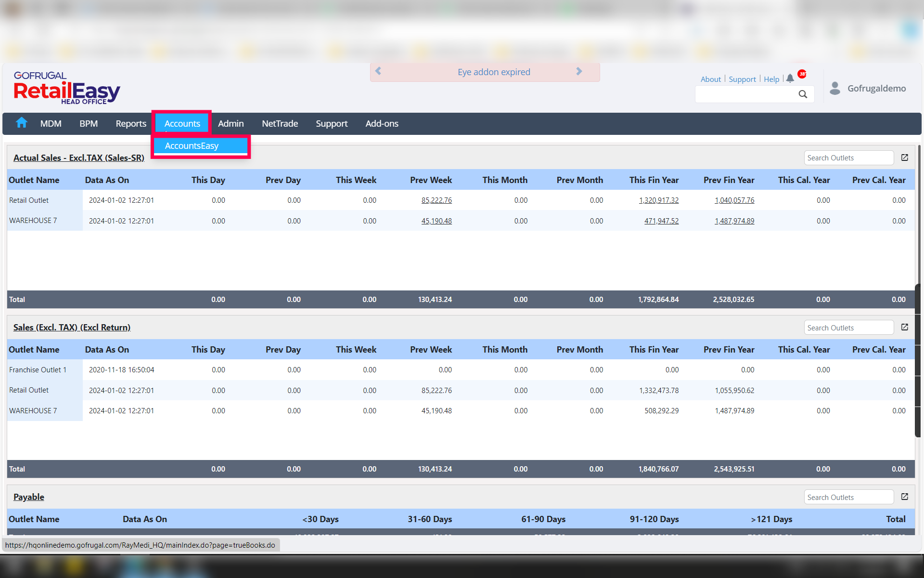Pop out the Sales Excl Return widget
This screenshot has height=578, width=924.
904,327
